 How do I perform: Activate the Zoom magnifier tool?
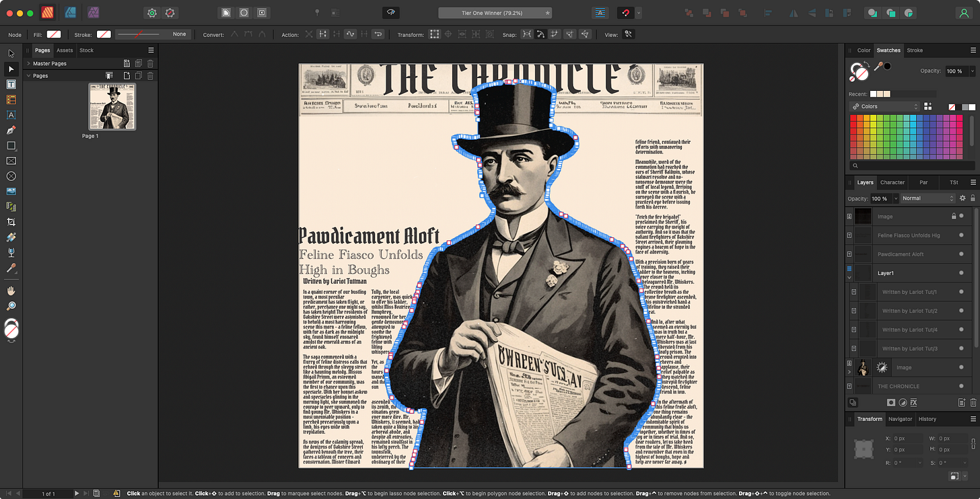pos(11,306)
